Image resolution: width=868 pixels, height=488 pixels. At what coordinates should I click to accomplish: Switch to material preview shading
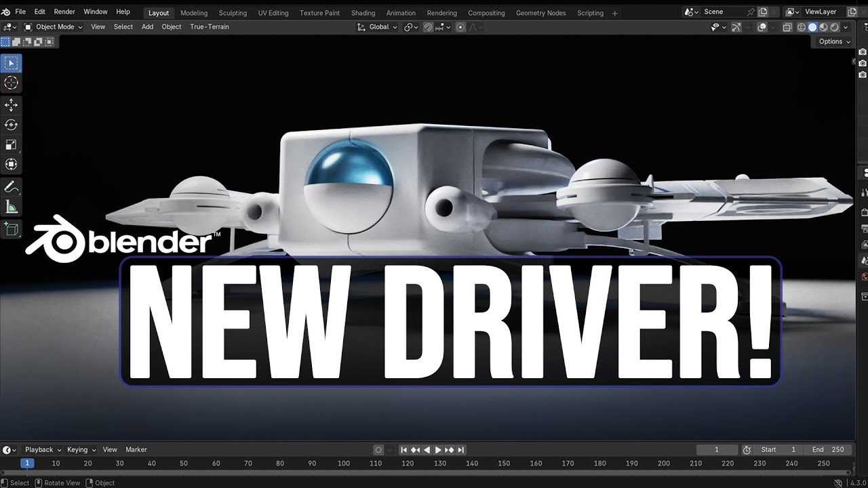(x=823, y=27)
